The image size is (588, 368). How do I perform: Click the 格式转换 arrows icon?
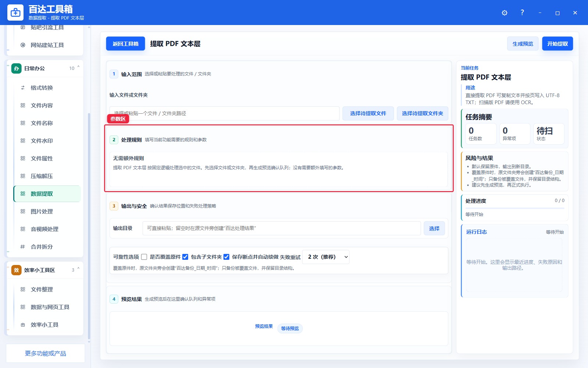click(23, 88)
